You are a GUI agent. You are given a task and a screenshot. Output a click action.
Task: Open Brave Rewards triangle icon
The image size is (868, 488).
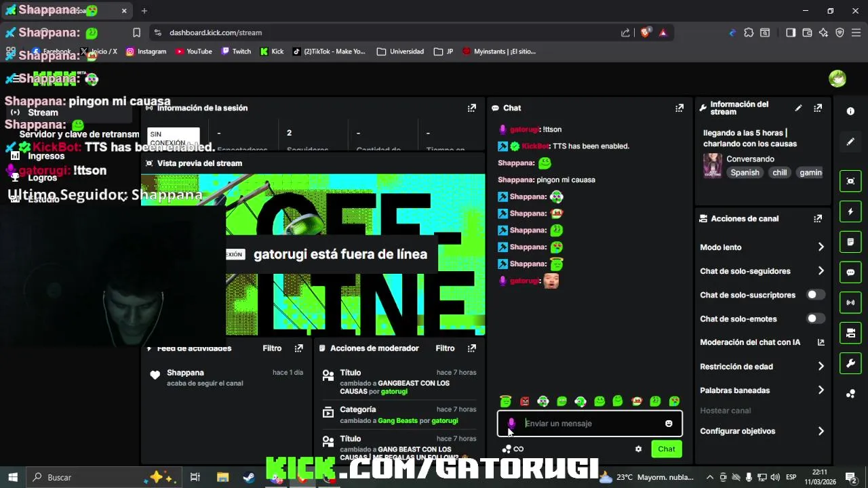click(663, 33)
